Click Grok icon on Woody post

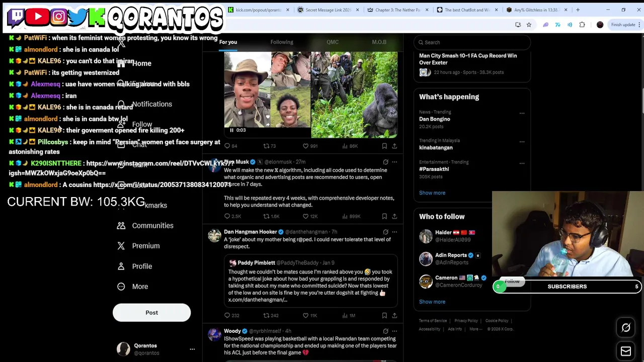(x=385, y=331)
